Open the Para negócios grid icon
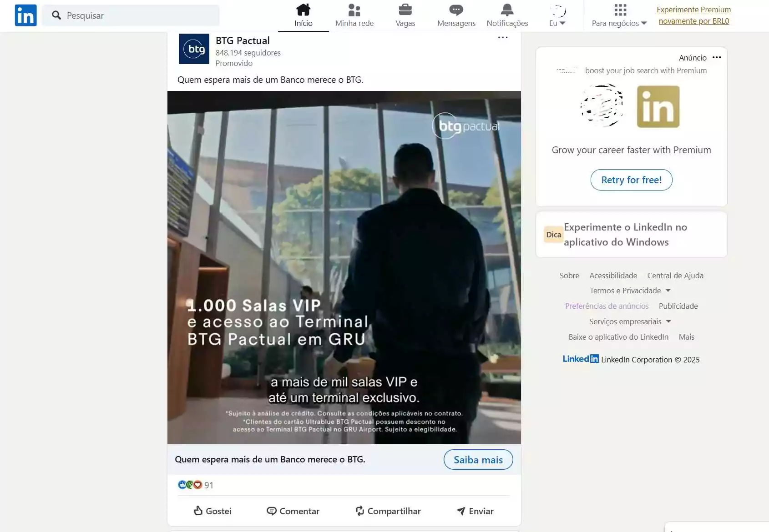The height and width of the screenshot is (532, 769). click(619, 10)
